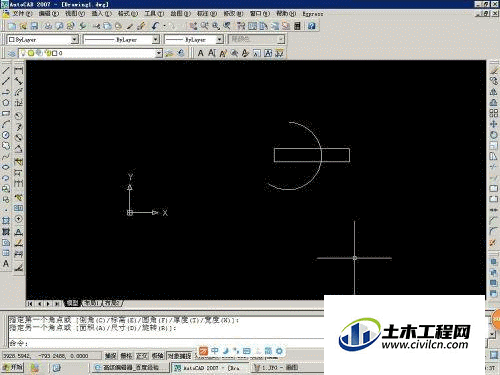Expand the lineweight ByLayer dropdown
500x375 pixels.
(219, 39)
